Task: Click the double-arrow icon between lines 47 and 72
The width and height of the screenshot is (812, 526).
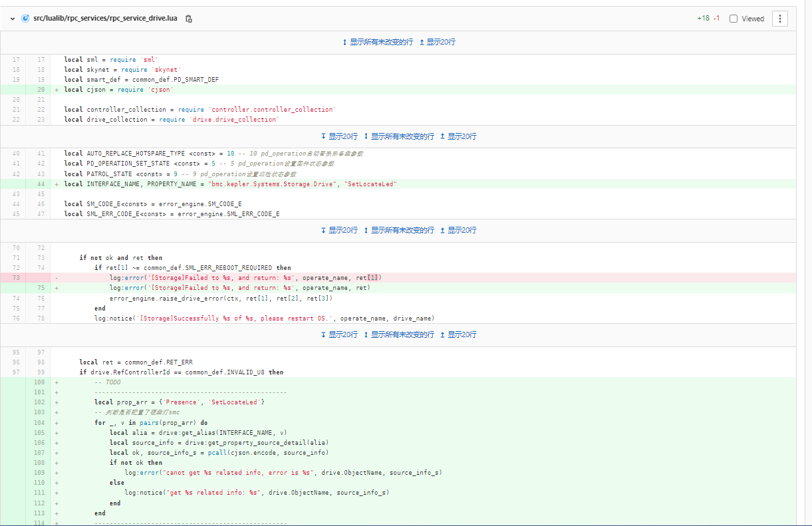Action: (366, 230)
